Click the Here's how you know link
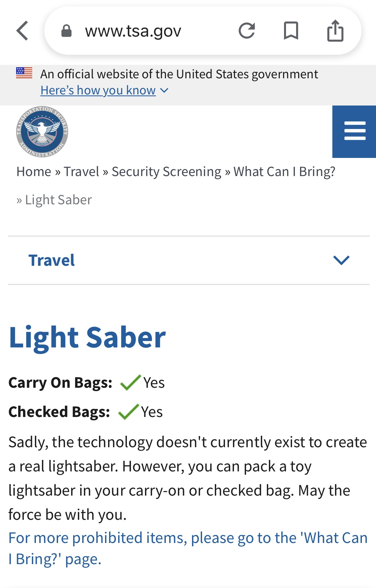 (98, 90)
